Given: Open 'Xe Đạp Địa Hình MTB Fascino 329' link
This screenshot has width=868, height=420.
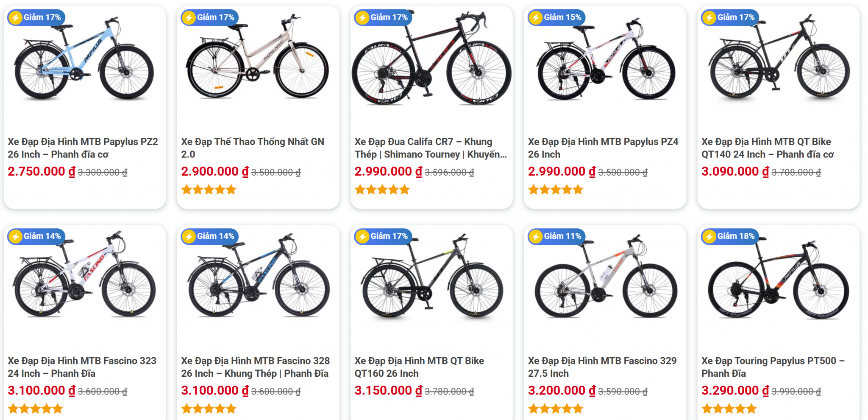Looking at the screenshot, I should pos(602,367).
